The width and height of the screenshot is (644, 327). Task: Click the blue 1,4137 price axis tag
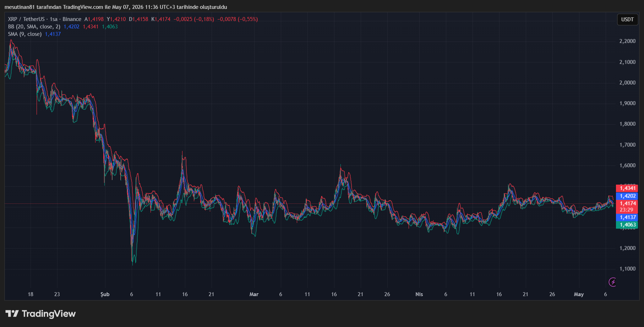point(627,217)
